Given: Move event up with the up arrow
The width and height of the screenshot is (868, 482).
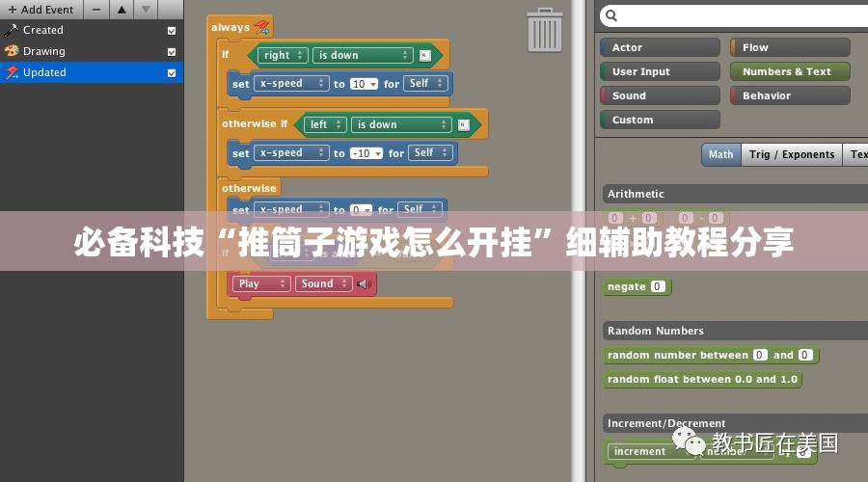Looking at the screenshot, I should point(122,10).
